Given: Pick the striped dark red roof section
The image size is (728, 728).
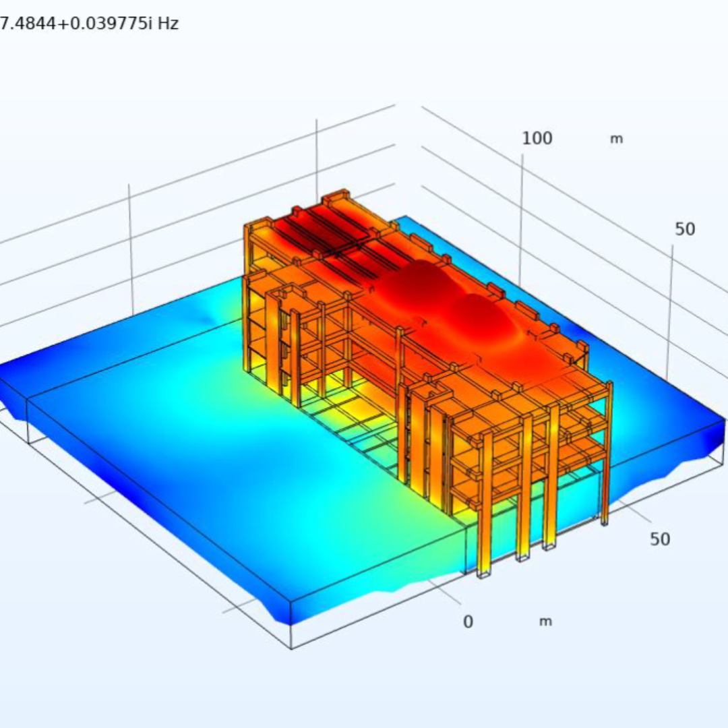Looking at the screenshot, I should (317, 233).
